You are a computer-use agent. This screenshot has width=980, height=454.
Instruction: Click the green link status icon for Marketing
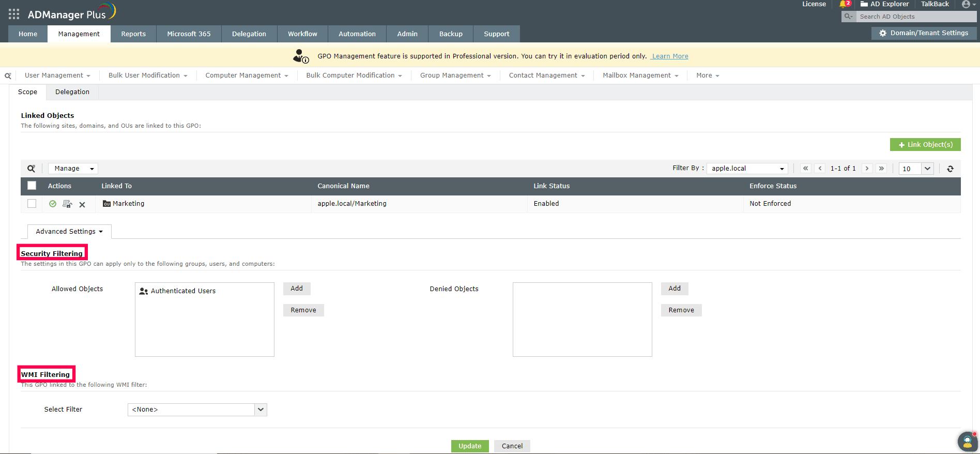click(x=53, y=204)
